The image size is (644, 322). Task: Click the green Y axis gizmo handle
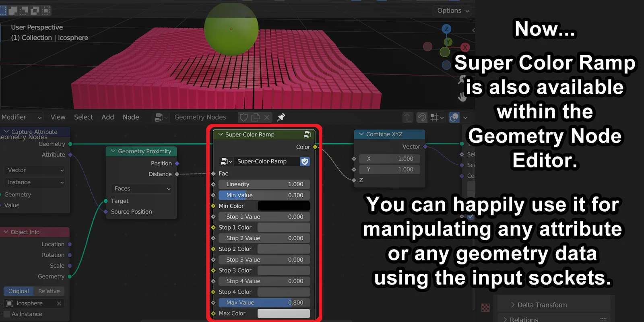coord(448,42)
